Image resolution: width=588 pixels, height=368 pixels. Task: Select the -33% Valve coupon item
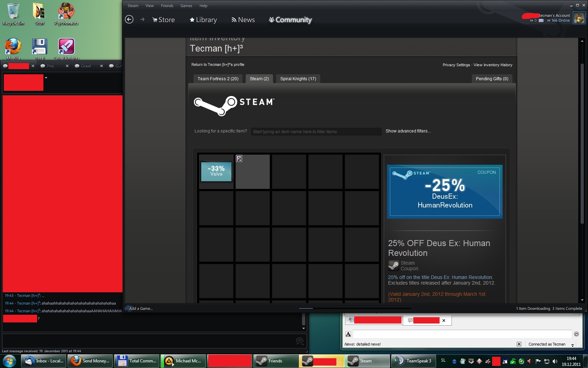[x=216, y=172]
